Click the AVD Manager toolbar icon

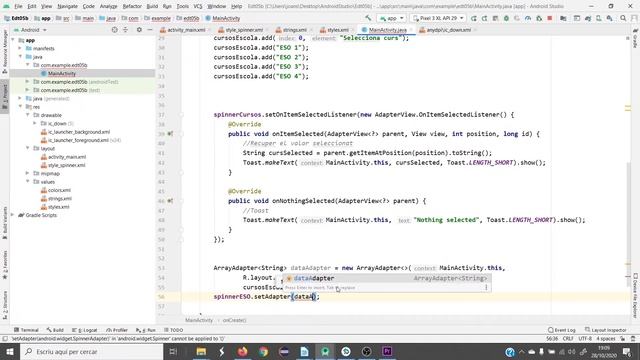pos(598,18)
